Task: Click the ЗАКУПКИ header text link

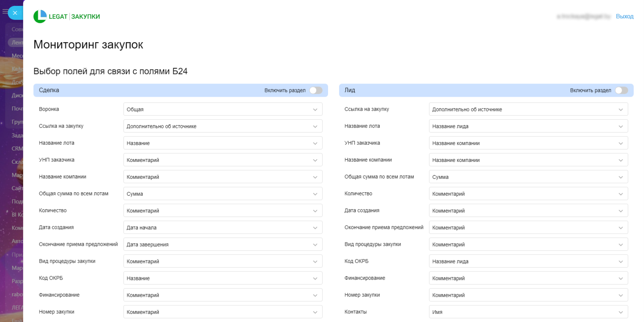Action: click(85, 16)
